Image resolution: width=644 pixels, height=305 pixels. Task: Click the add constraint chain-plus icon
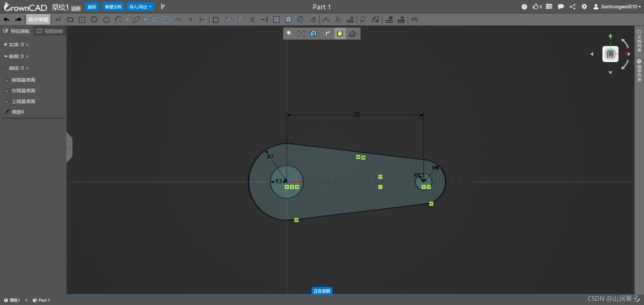(x=350, y=19)
